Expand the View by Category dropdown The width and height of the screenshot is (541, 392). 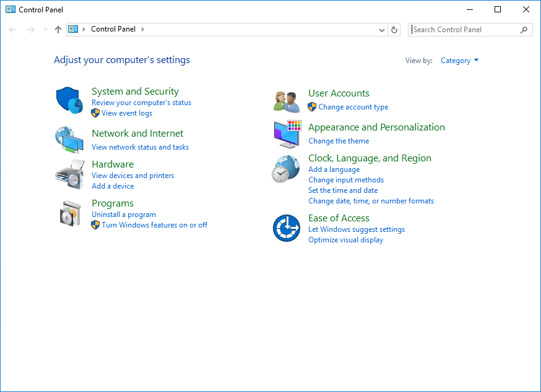459,61
